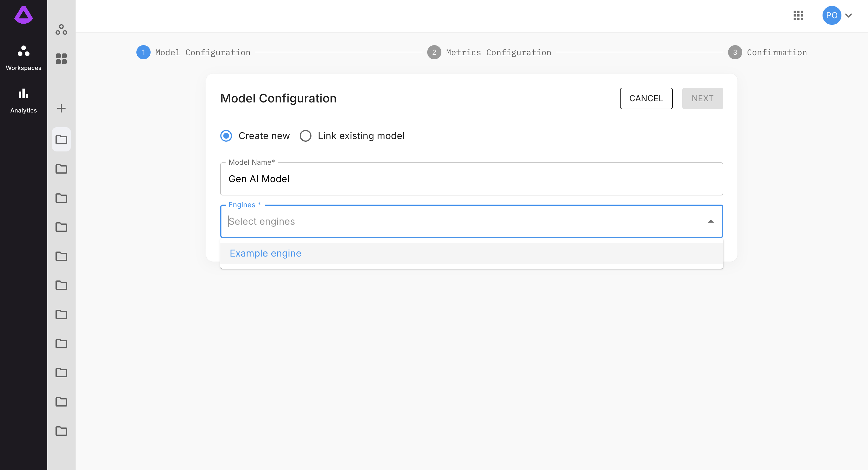This screenshot has height=470, width=868.
Task: Click the PO user avatar
Action: click(x=832, y=15)
